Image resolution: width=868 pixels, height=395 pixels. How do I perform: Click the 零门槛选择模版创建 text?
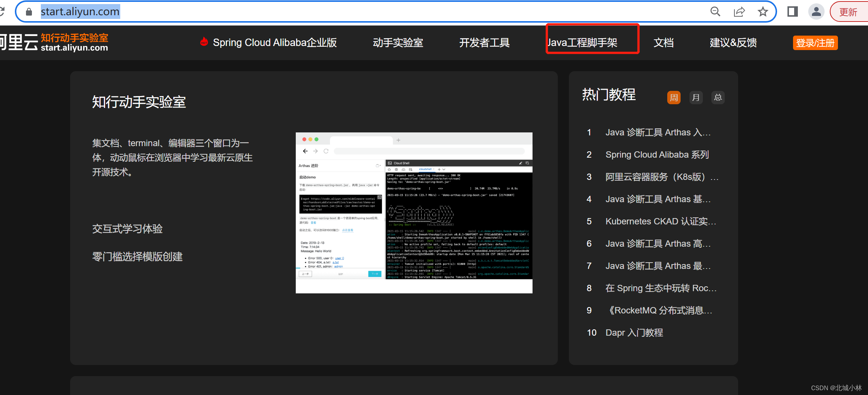coord(137,257)
